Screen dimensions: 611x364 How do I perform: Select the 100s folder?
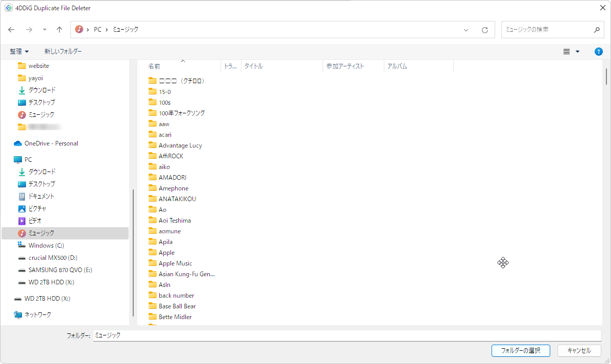pos(160,103)
